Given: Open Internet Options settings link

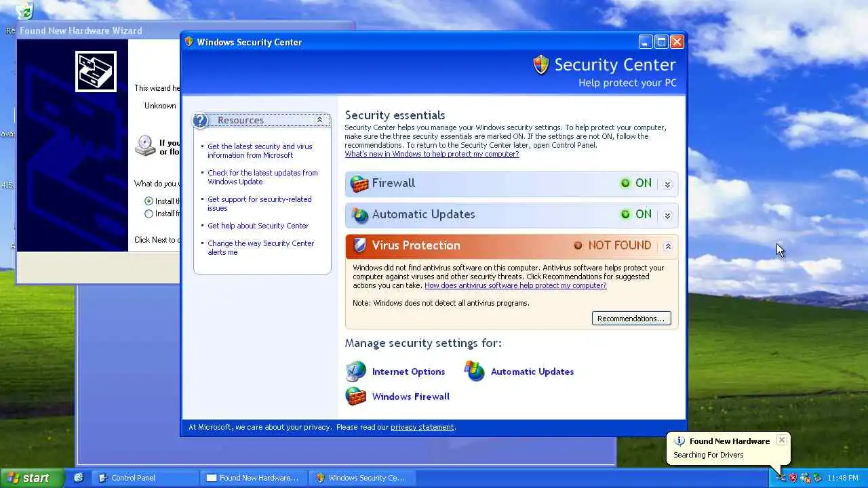Looking at the screenshot, I should tap(408, 371).
